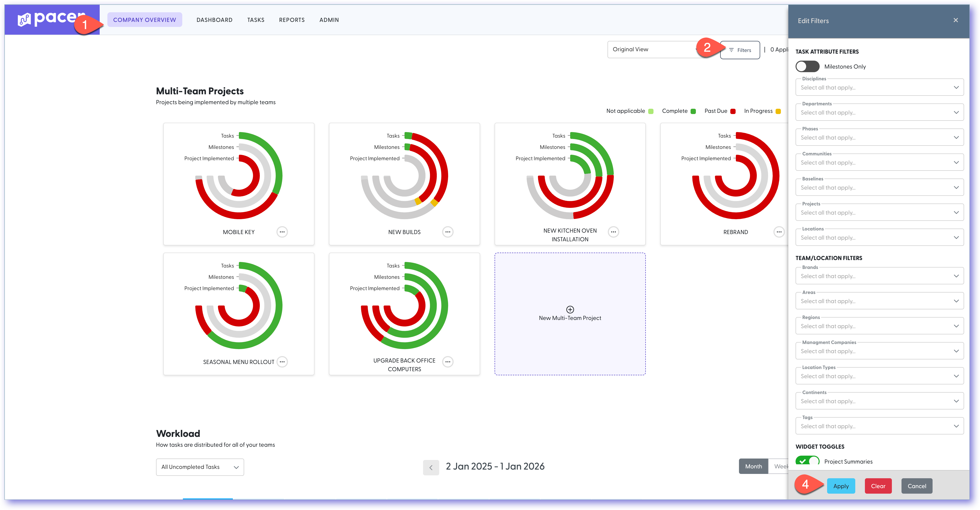The image size is (980, 510).
Task: Expand the Disciplines filter dropdown
Action: click(x=879, y=87)
